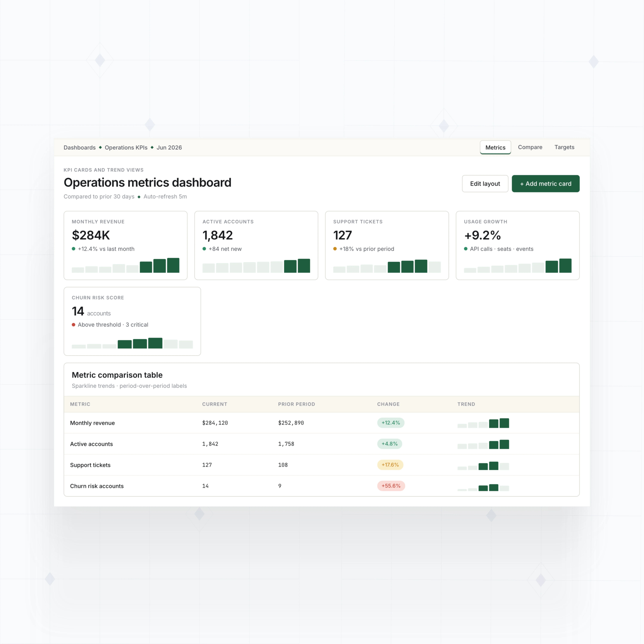Click the Active accounts row trend sparkline
The height and width of the screenshot is (644, 644).
point(483,444)
